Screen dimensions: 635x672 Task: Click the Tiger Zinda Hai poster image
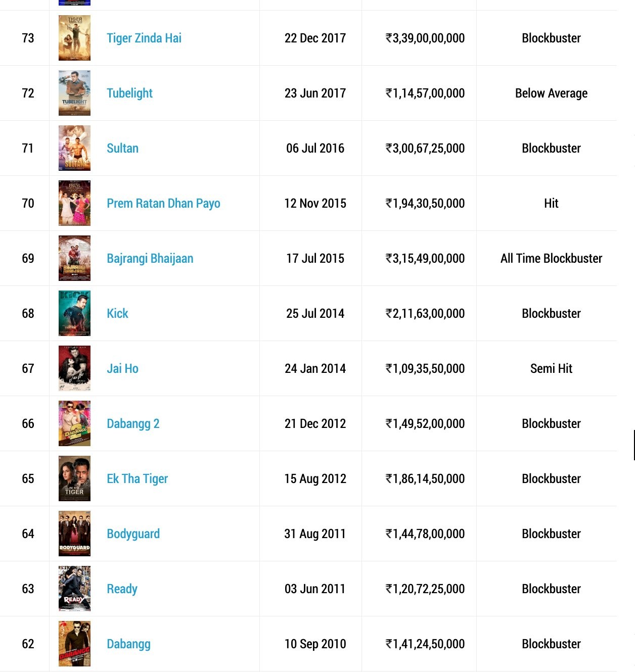(74, 38)
